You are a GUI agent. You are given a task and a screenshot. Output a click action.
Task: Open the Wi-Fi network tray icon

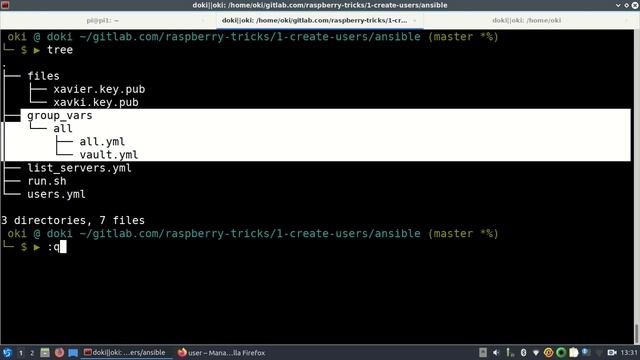(536, 353)
